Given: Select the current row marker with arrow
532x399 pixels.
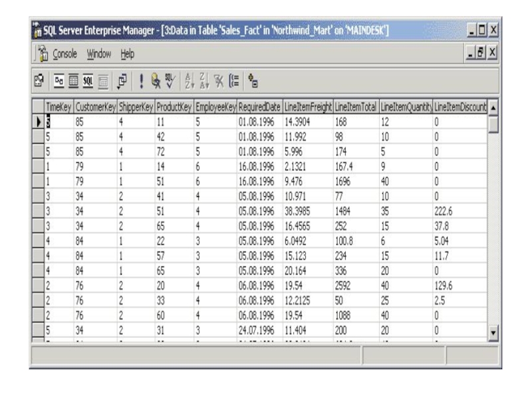Looking at the screenshot, I should (38, 122).
